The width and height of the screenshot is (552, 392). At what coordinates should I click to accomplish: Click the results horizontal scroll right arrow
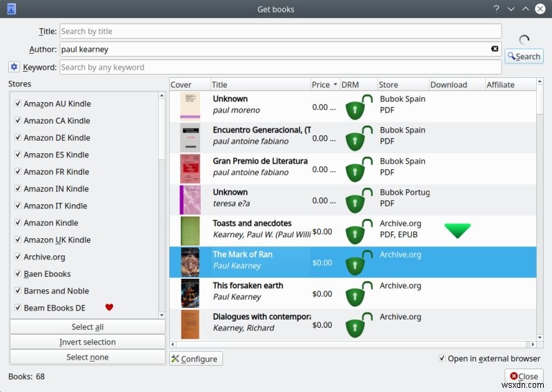(533, 344)
